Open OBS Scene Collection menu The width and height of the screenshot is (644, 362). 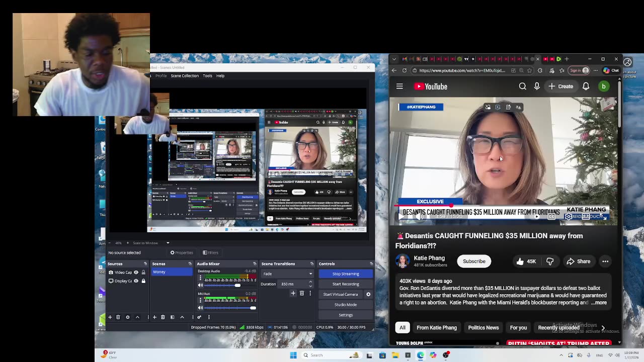pos(185,76)
